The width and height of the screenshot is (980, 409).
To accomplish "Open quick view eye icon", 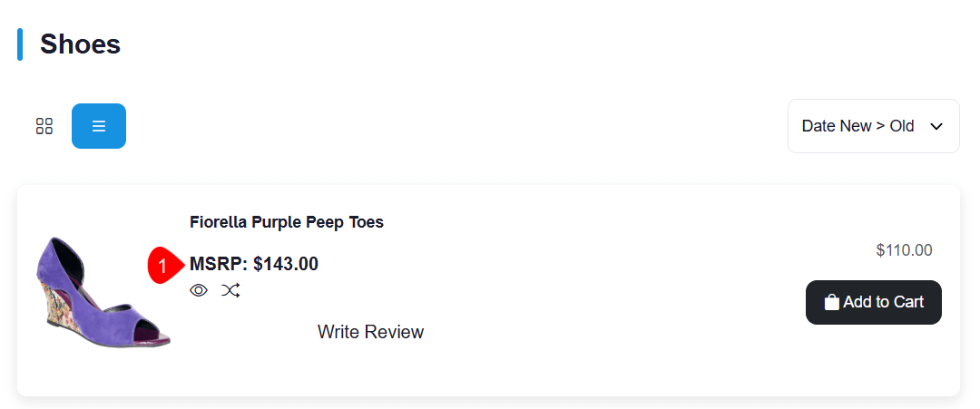I will (199, 291).
